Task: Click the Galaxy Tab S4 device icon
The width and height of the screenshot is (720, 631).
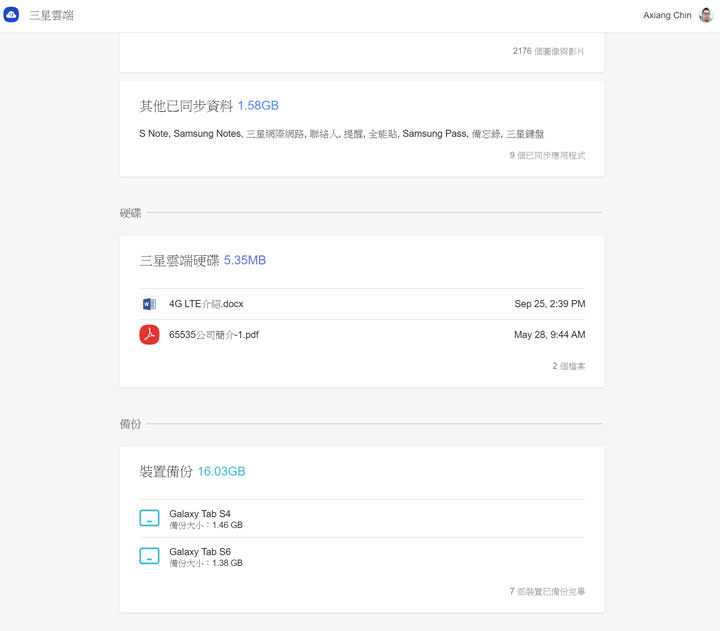Action: (x=149, y=518)
